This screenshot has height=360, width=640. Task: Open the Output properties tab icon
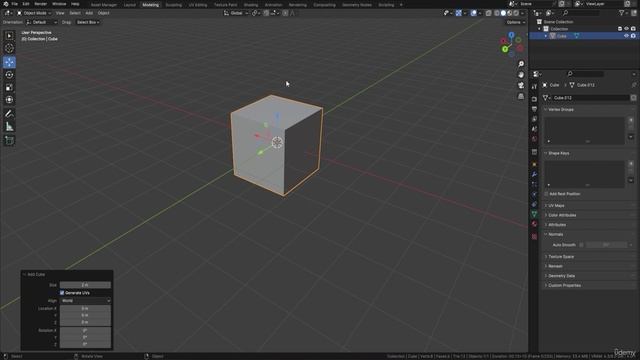(x=534, y=109)
